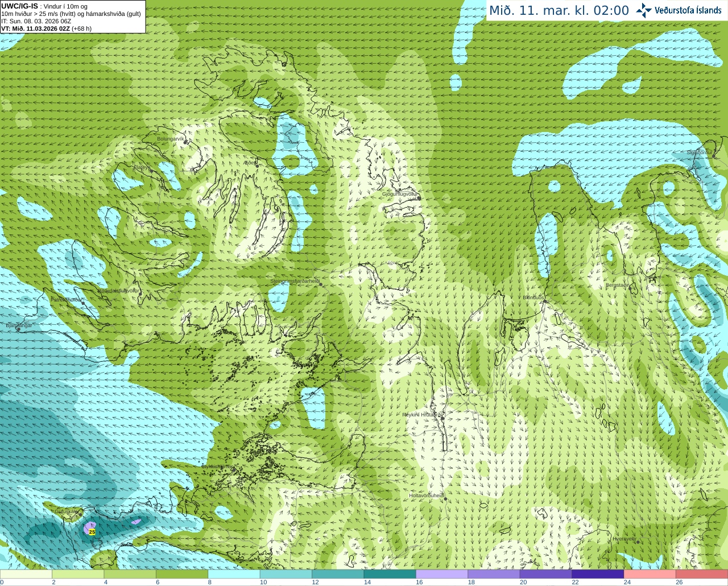Select the 16–18 m/s lavender legend swatch

click(442, 574)
